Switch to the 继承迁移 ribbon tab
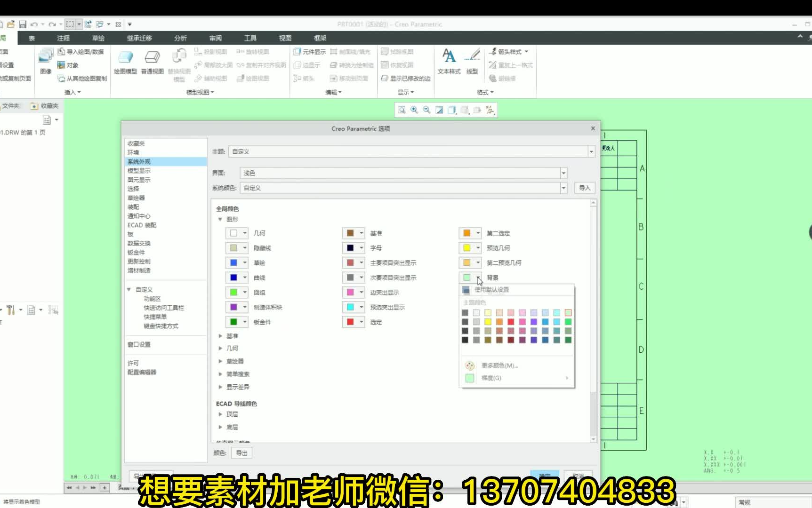 coord(139,38)
